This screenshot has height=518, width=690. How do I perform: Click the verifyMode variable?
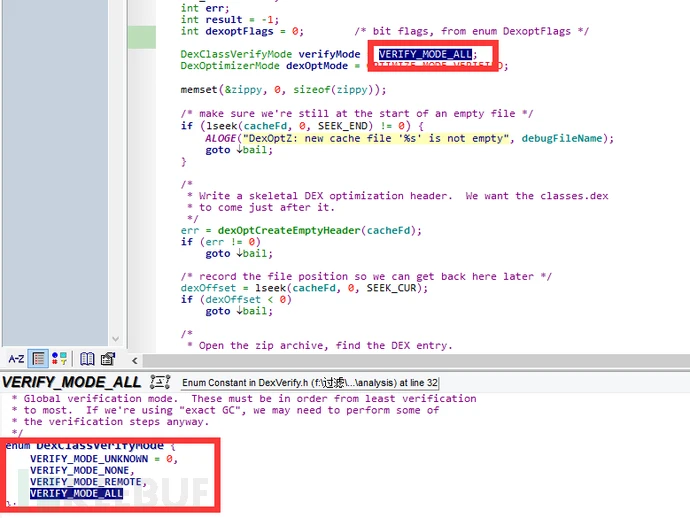click(x=329, y=54)
